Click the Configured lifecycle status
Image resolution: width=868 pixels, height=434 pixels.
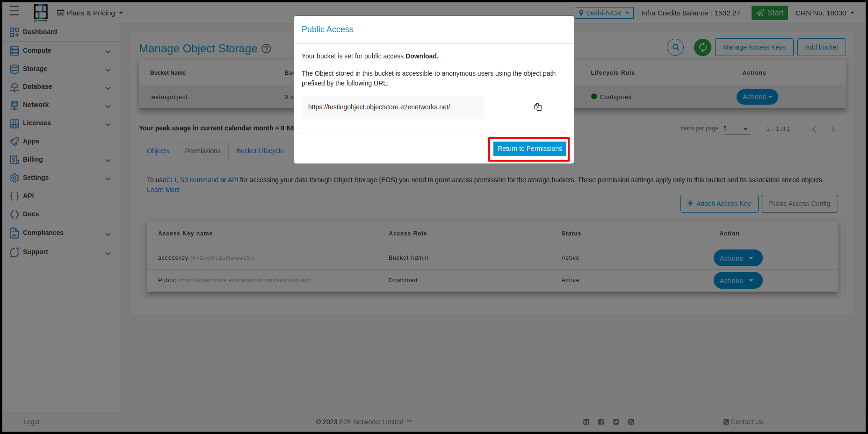click(x=611, y=97)
